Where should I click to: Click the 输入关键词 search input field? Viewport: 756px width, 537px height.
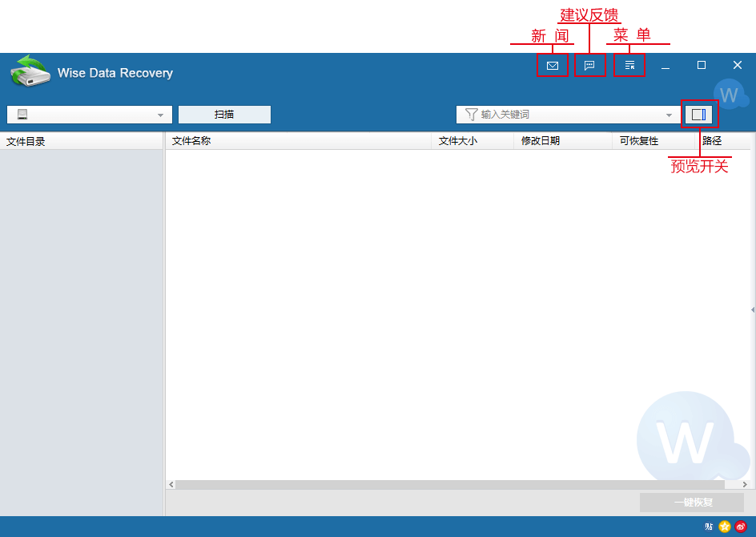[569, 115]
